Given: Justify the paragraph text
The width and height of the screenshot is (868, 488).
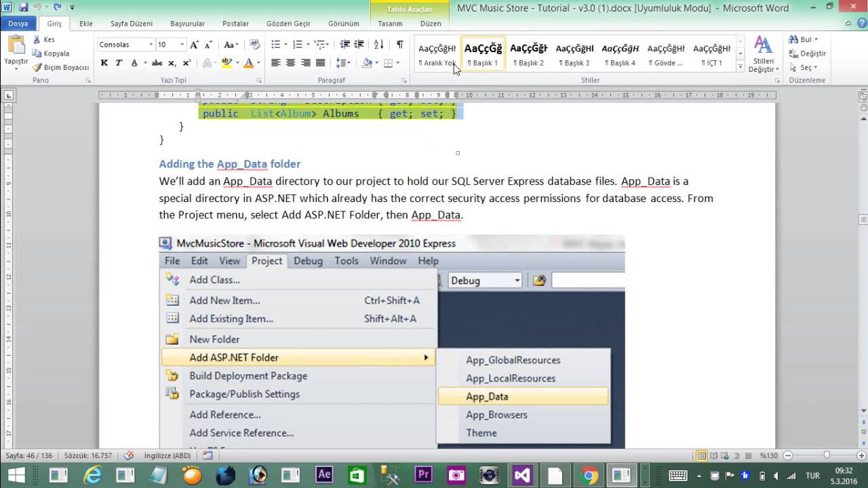Looking at the screenshot, I should 320,63.
